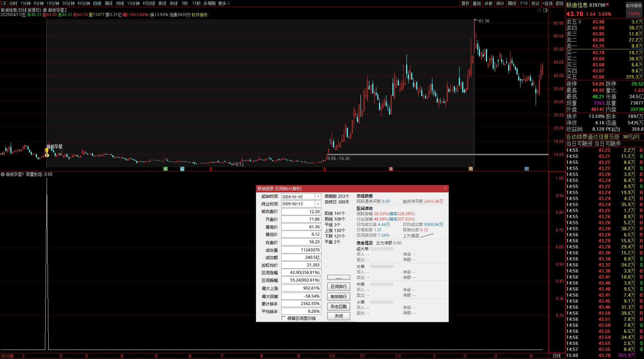644x359 pixels.
Task: Expand the 起始时间 date dropdown
Action: [x=318, y=197]
